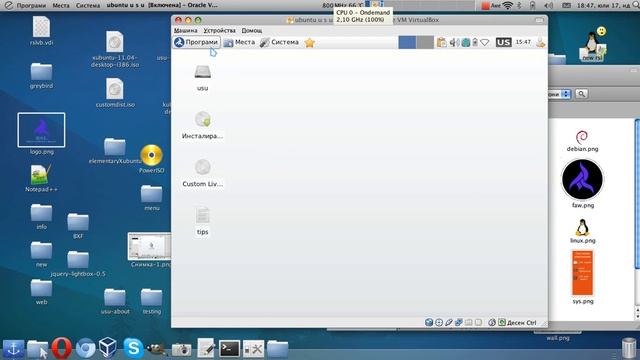
Task: Select the PowerISO desktop icon
Action: click(151, 159)
